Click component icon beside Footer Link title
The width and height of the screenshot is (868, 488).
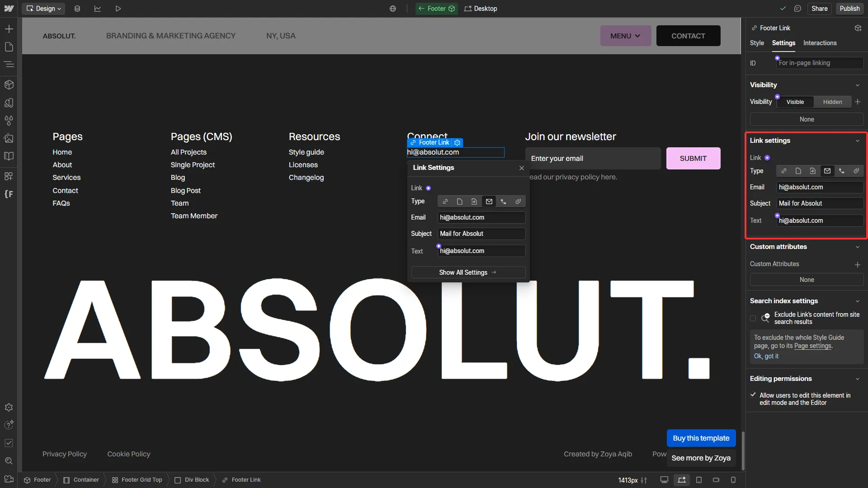click(858, 28)
